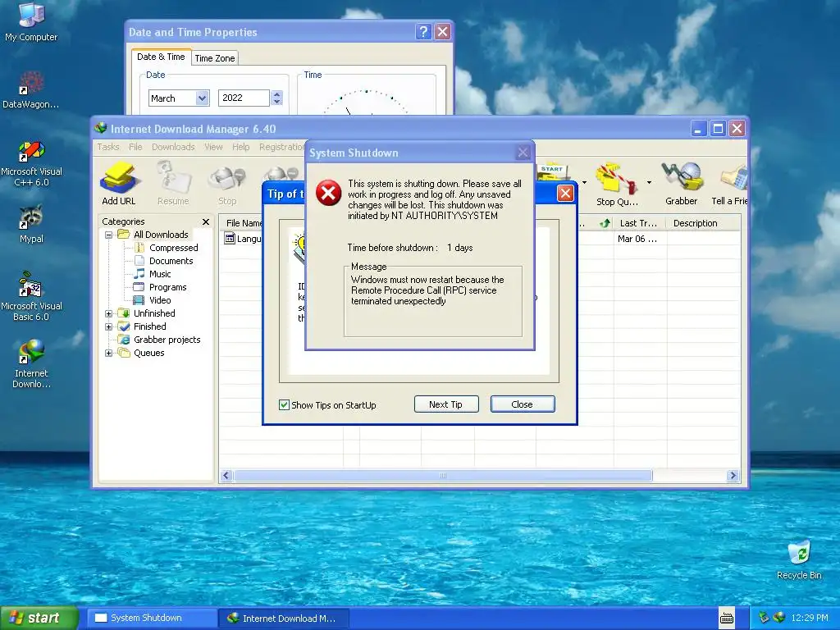
Task: Expand the Unfinished tree node
Action: pos(109,313)
